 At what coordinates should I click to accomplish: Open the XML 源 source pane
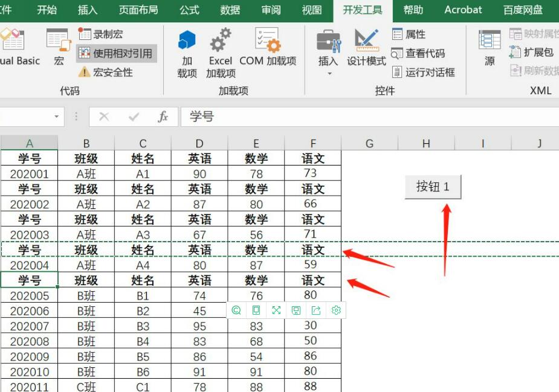[x=490, y=47]
